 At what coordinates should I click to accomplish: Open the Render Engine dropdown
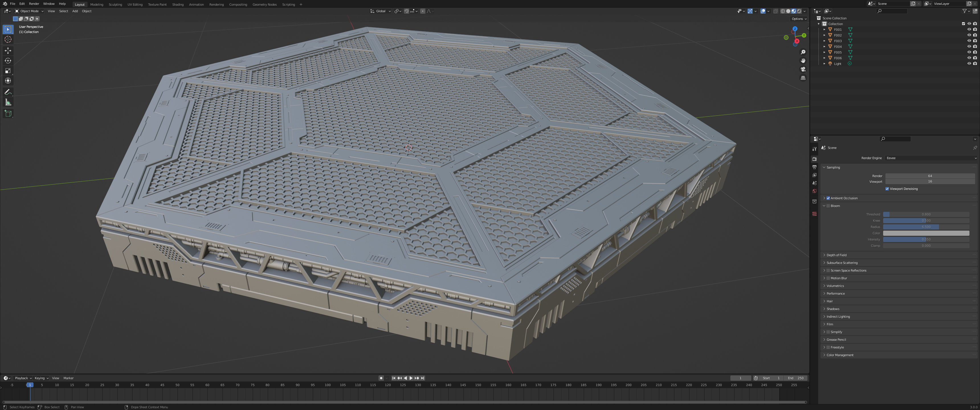[930, 158]
